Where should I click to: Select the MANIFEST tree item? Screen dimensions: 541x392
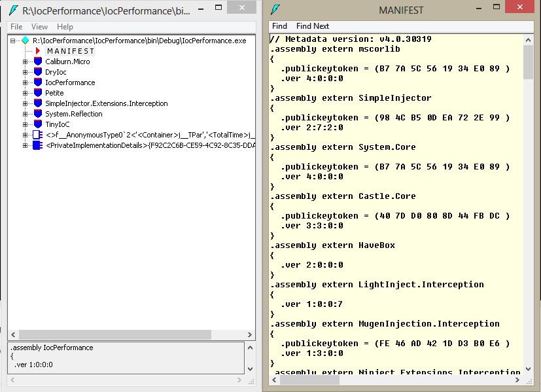click(71, 51)
